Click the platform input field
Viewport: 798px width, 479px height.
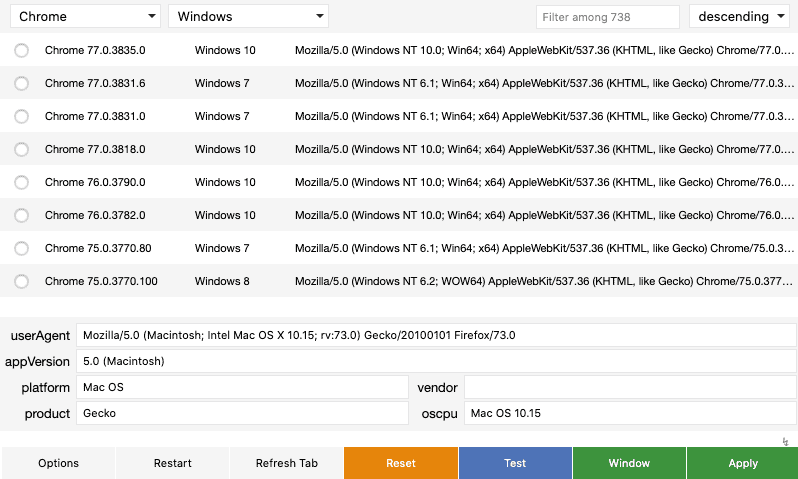pyautogui.click(x=242, y=387)
